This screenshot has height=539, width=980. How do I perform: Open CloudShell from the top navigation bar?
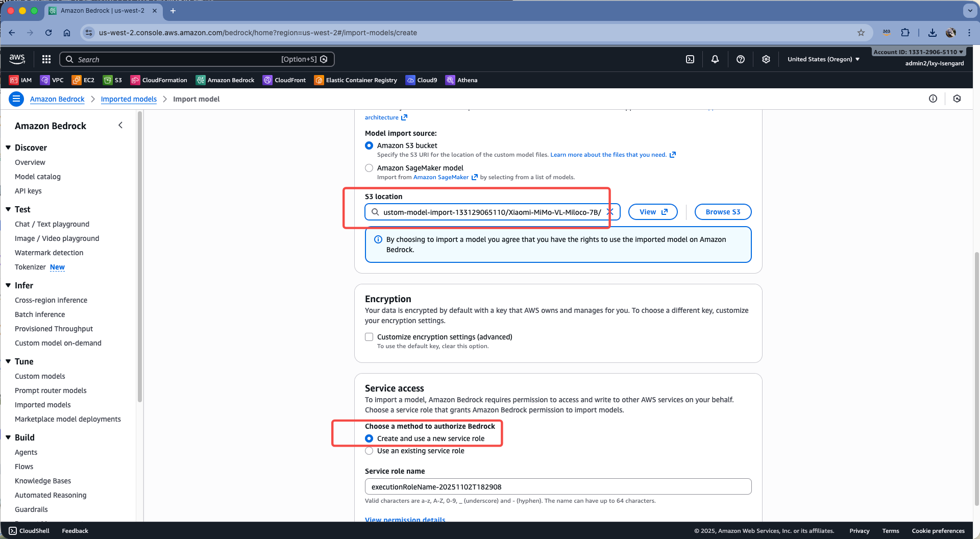pos(690,59)
